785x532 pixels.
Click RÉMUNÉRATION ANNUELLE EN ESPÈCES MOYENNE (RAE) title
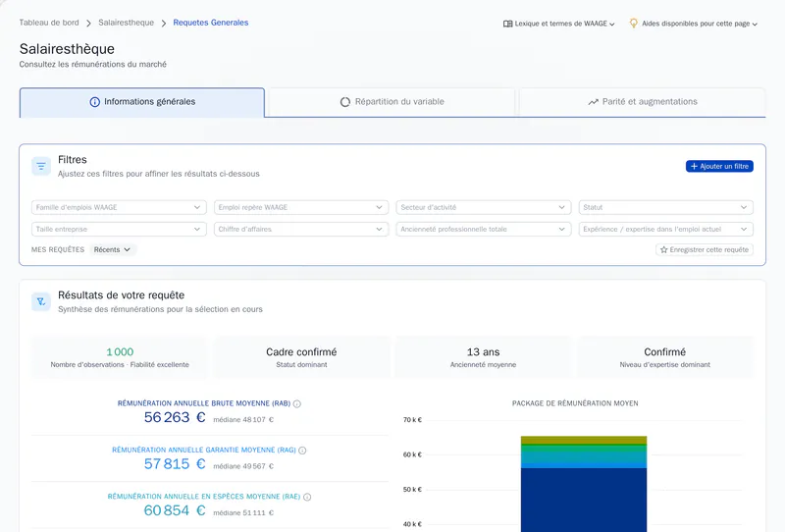(204, 497)
